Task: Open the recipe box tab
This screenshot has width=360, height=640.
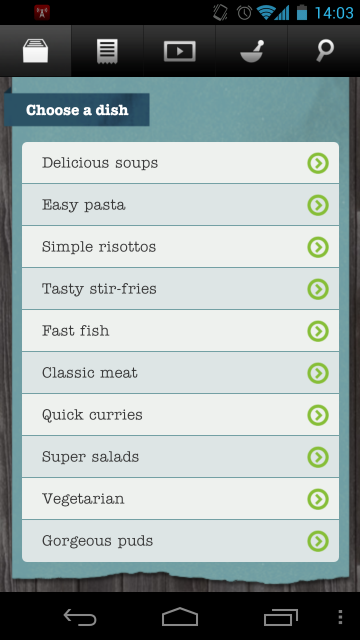Action: click(x=36, y=51)
